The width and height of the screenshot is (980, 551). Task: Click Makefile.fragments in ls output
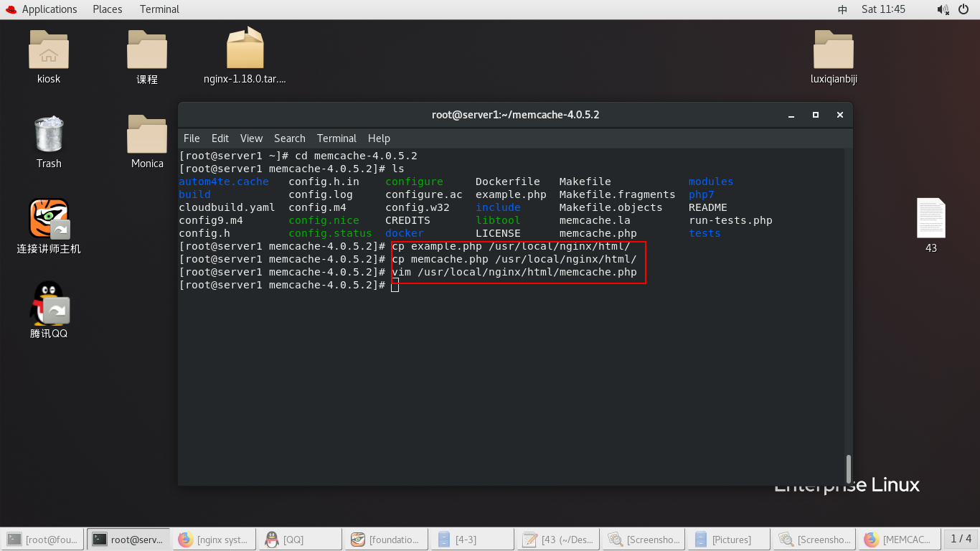pyautogui.click(x=618, y=194)
